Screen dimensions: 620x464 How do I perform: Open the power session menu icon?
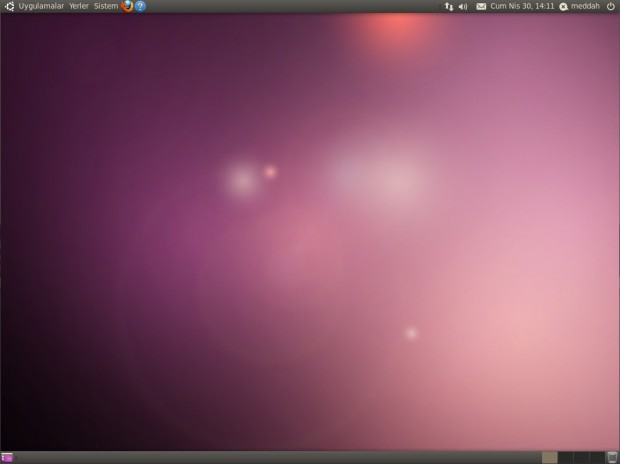(611, 6)
